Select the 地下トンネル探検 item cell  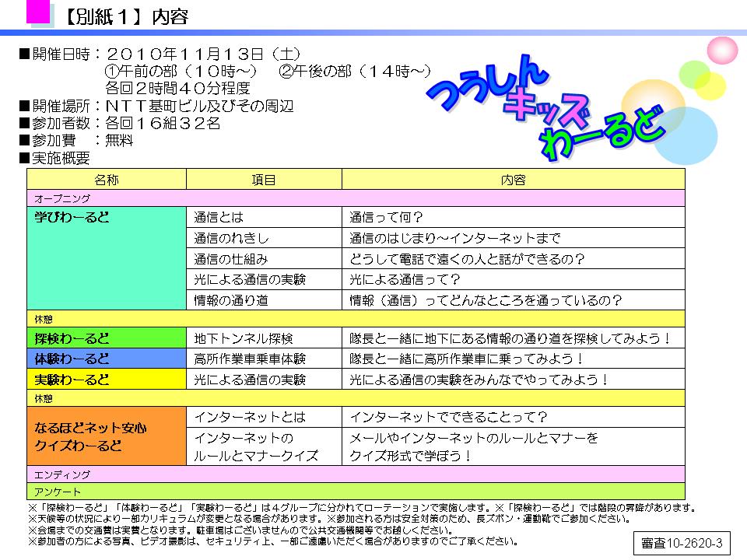264,338
